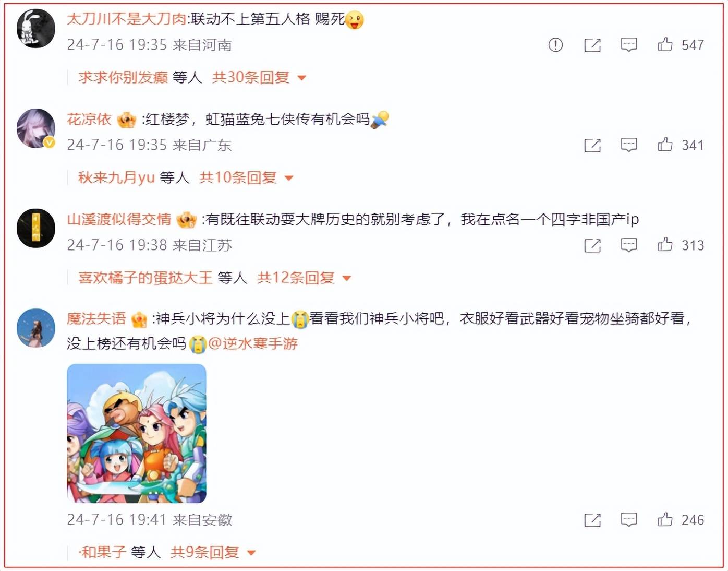Share the 花凉依 comment
This screenshot has height=571, width=728.
(x=592, y=145)
